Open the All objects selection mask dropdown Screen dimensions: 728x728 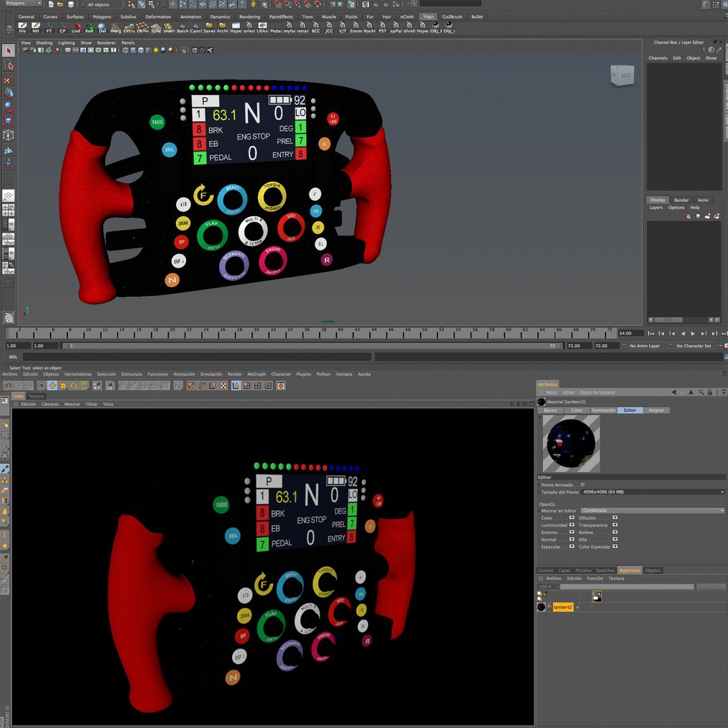[104, 4]
